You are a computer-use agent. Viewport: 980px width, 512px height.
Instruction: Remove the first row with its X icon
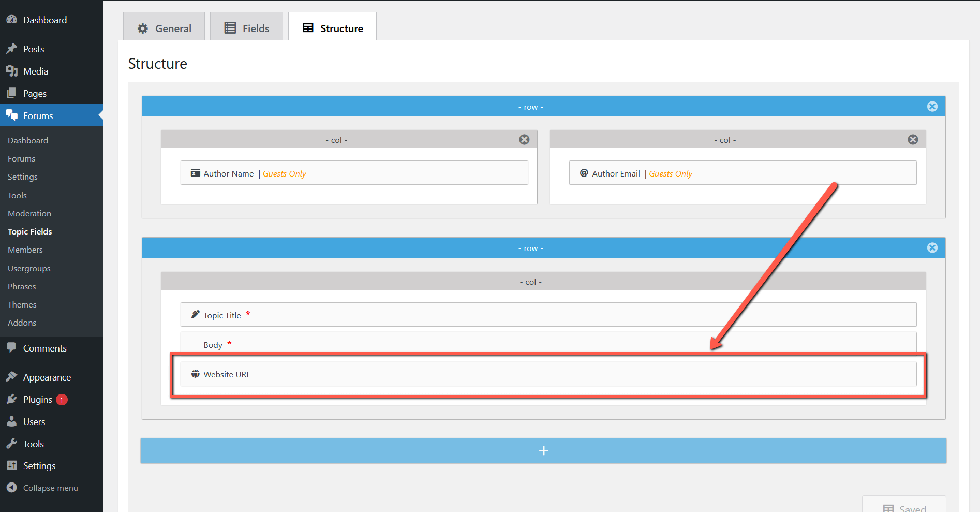pos(932,107)
